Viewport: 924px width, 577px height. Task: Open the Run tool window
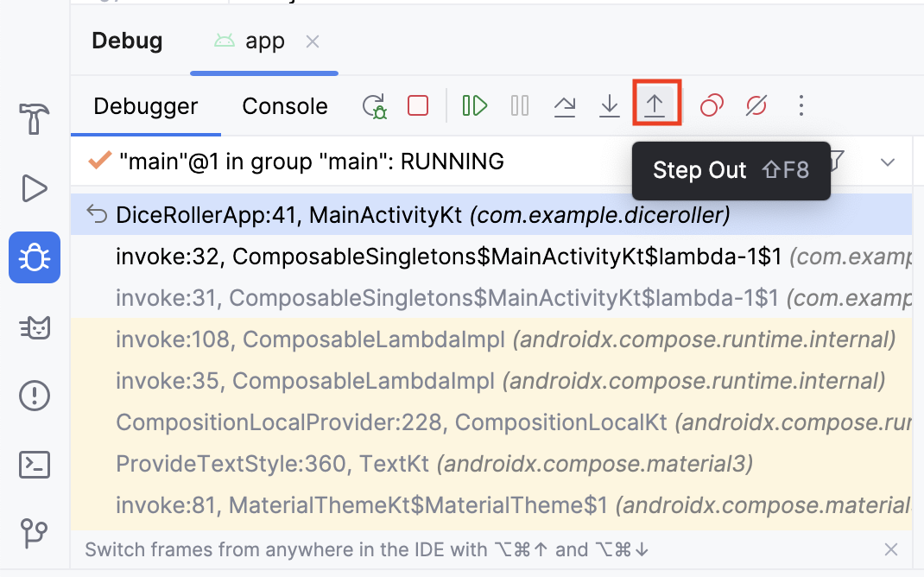pyautogui.click(x=35, y=188)
